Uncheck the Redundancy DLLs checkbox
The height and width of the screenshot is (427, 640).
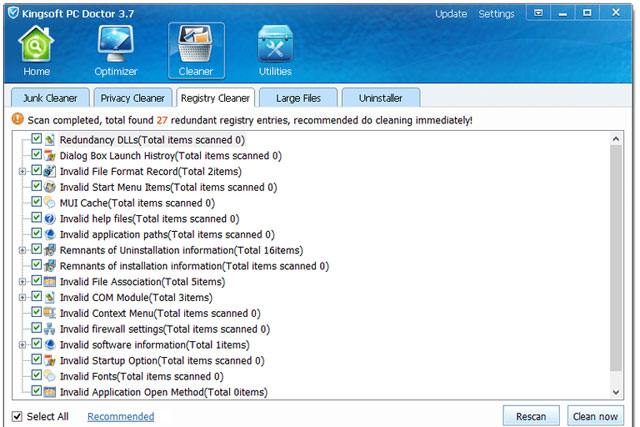pyautogui.click(x=36, y=139)
